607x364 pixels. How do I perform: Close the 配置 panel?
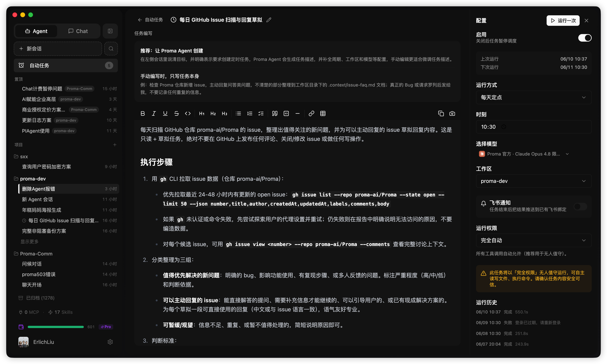coord(586,21)
